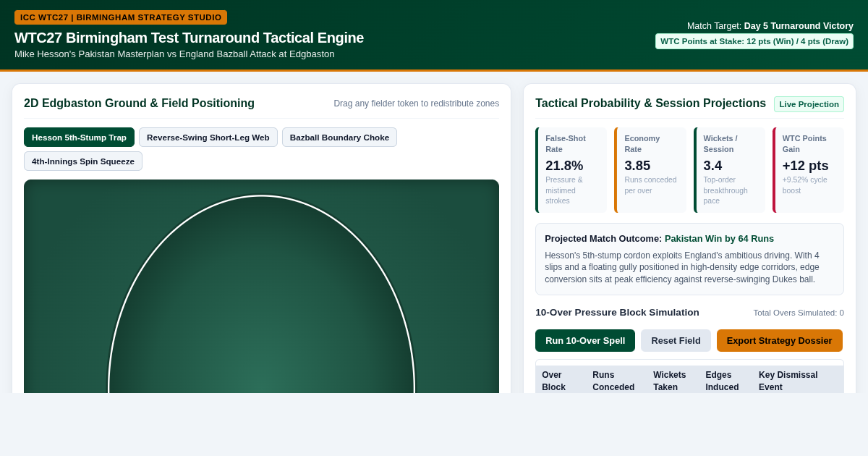Click the Total Overs Simulated: 0 counter
The width and height of the screenshot is (868, 456).
click(x=799, y=313)
